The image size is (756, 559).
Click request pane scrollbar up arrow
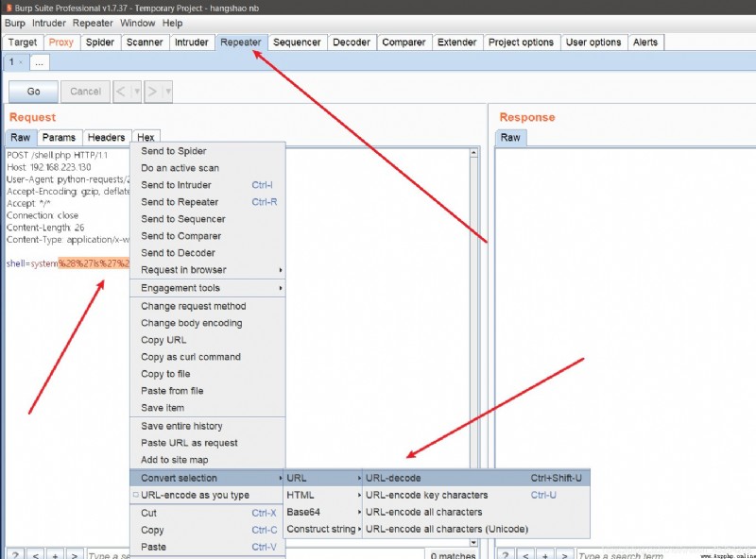pyautogui.click(x=473, y=153)
